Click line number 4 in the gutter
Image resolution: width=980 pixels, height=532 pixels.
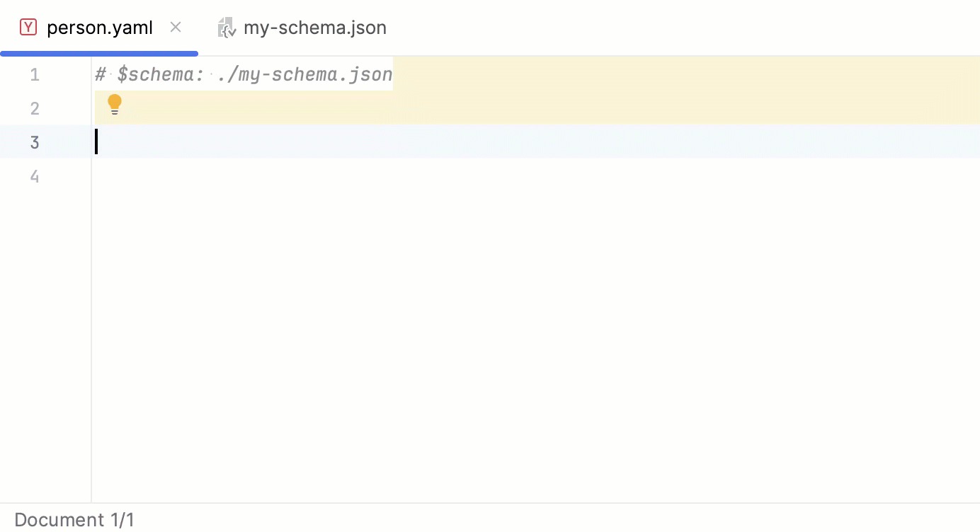pos(34,176)
